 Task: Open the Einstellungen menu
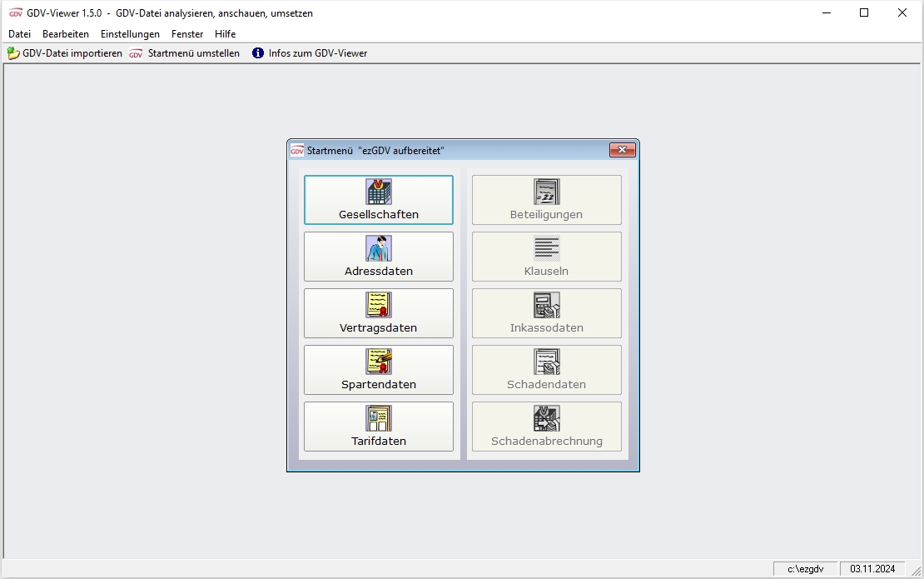130,34
